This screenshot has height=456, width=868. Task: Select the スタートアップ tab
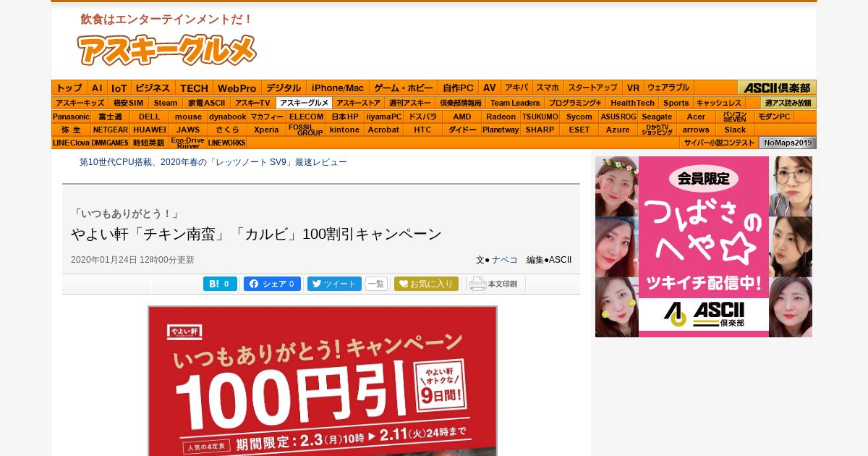(x=592, y=88)
